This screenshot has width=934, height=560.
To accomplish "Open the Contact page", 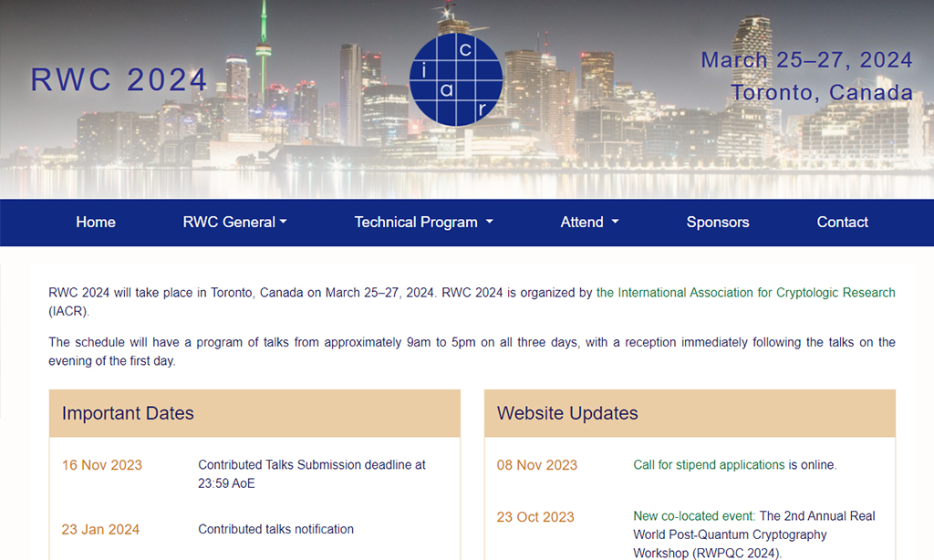I will point(842,223).
